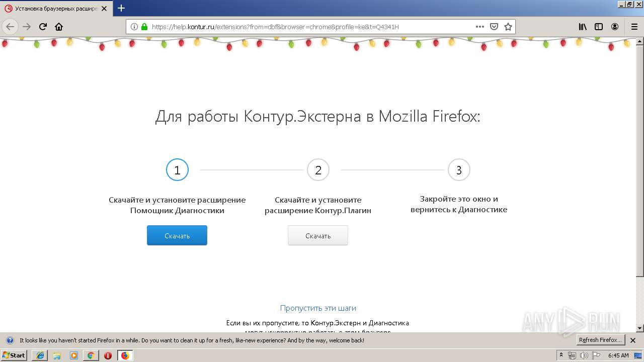Click Refresh Firefox button in notification
Image resolution: width=644 pixels, height=362 pixels.
pos(600,340)
